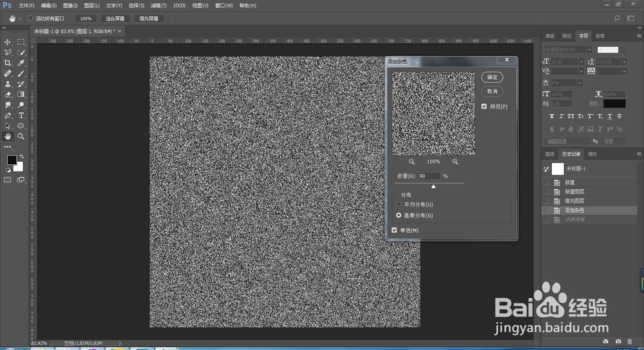Click the 填充屏幕 (Fill Screen) button
The image size is (644, 350).
pyautogui.click(x=149, y=19)
